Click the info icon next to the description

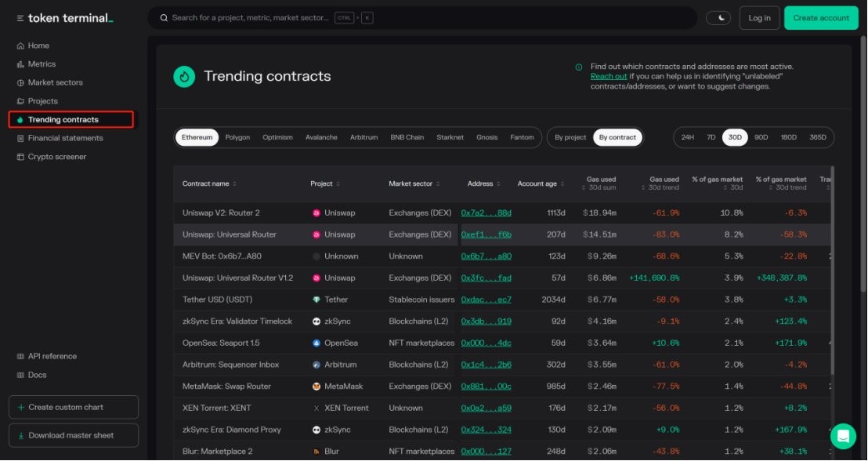(x=578, y=67)
